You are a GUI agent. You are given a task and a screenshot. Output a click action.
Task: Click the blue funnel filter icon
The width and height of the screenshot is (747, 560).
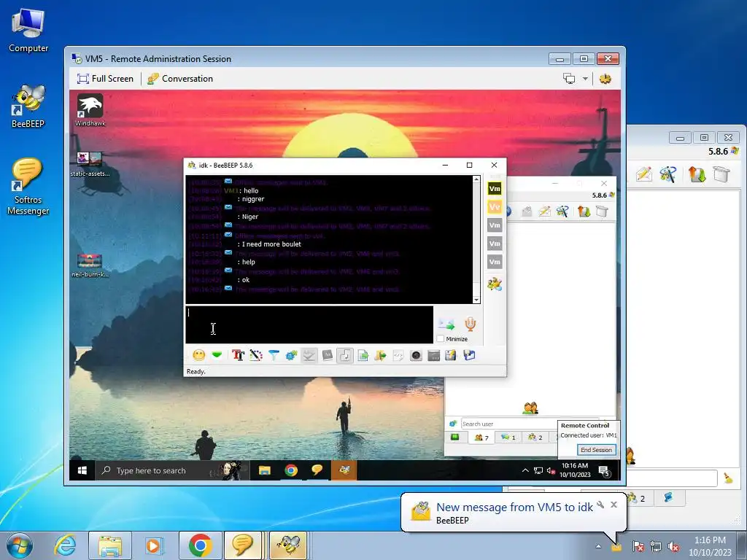(x=274, y=355)
